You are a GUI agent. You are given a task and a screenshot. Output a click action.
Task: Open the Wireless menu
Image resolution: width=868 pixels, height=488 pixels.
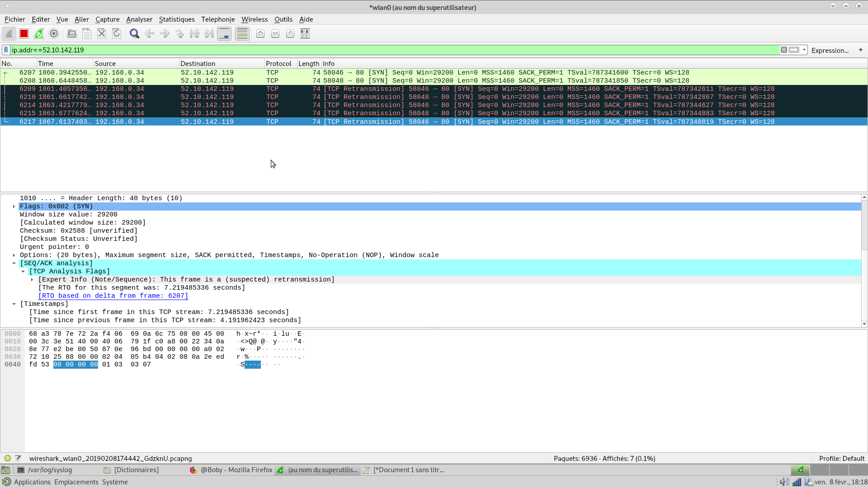point(255,19)
